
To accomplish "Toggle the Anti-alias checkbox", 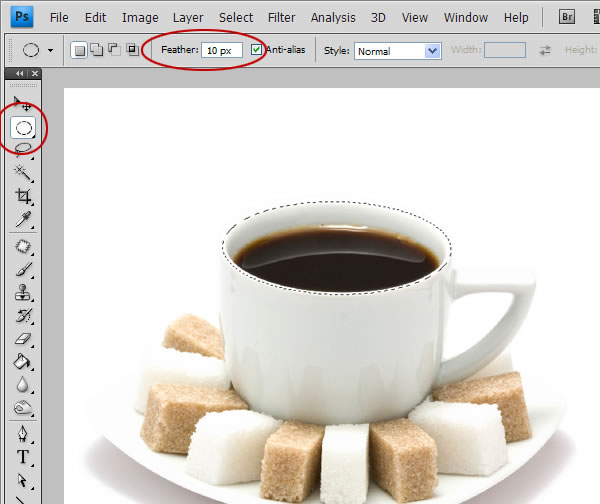I will point(256,50).
